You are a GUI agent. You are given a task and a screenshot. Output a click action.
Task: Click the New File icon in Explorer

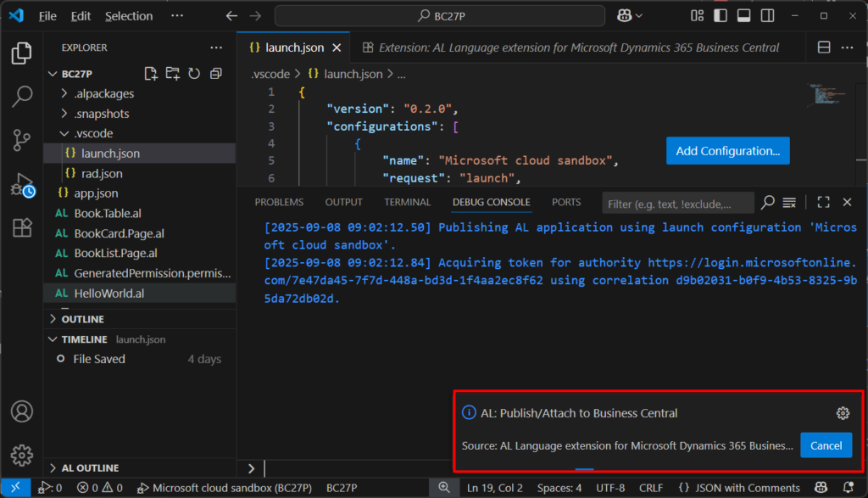(151, 74)
